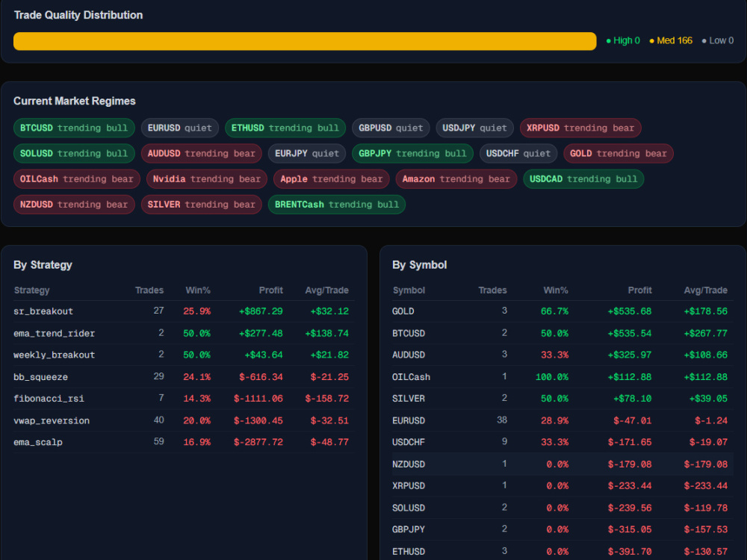The image size is (747, 560).
Task: Click NZDUSD in the By Symbol table
Action: pos(409,464)
